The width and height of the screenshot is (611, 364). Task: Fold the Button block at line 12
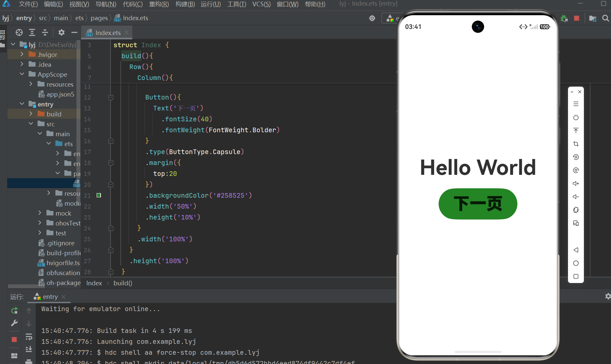pyautogui.click(x=111, y=97)
